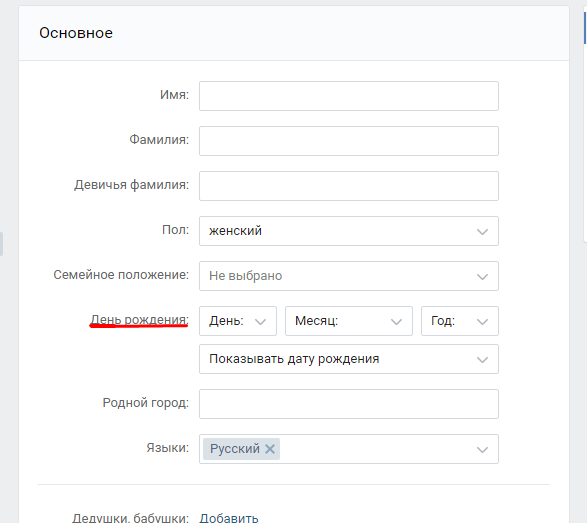This screenshot has width=587, height=523.
Task: Click the chevron arrow in Языки field
Action: [x=482, y=450]
